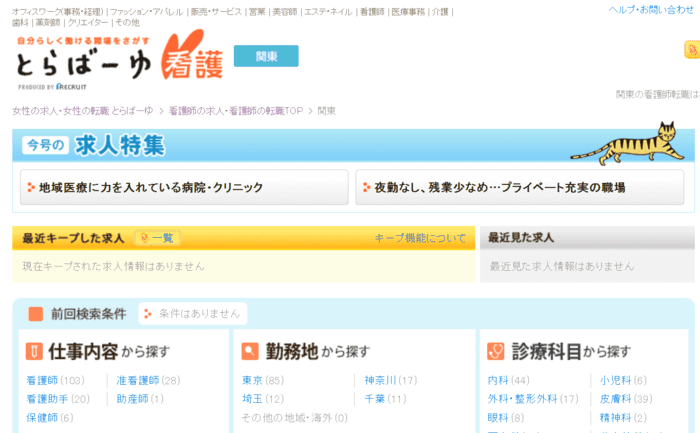
Task: Open the ファッション・アパレル category
Action: pyautogui.click(x=146, y=12)
